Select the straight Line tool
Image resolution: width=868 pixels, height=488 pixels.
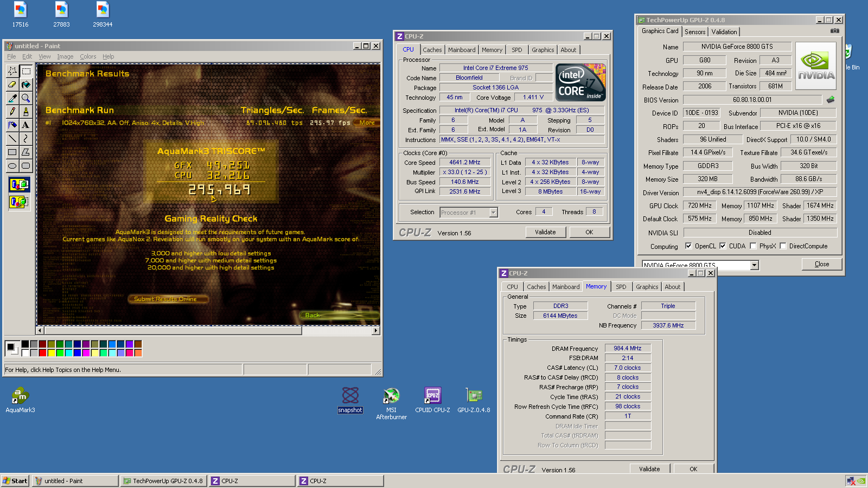(x=12, y=139)
